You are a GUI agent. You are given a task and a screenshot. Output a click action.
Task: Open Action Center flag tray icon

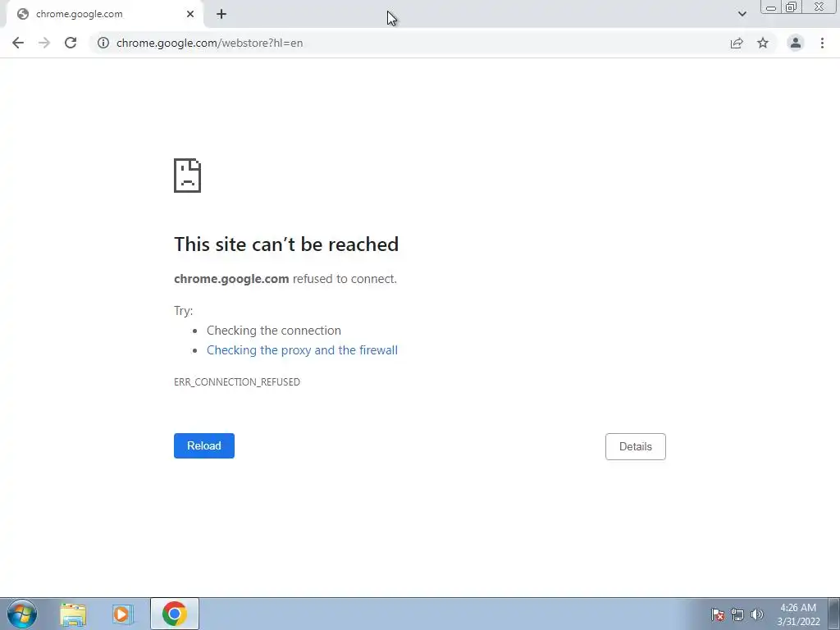pos(718,614)
